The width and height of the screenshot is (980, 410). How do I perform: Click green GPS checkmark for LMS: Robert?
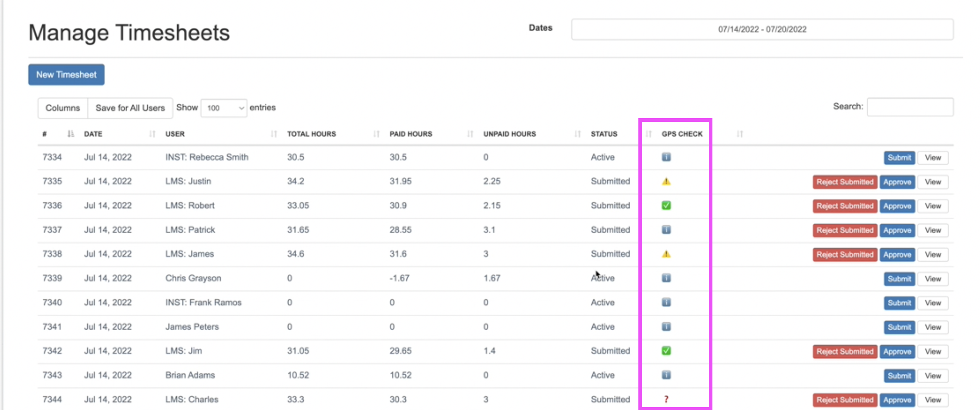pos(666,206)
